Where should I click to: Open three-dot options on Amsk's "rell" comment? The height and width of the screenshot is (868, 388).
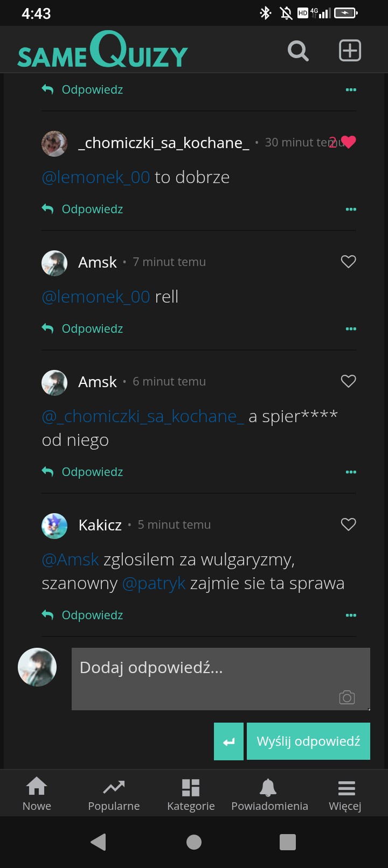[x=351, y=328]
